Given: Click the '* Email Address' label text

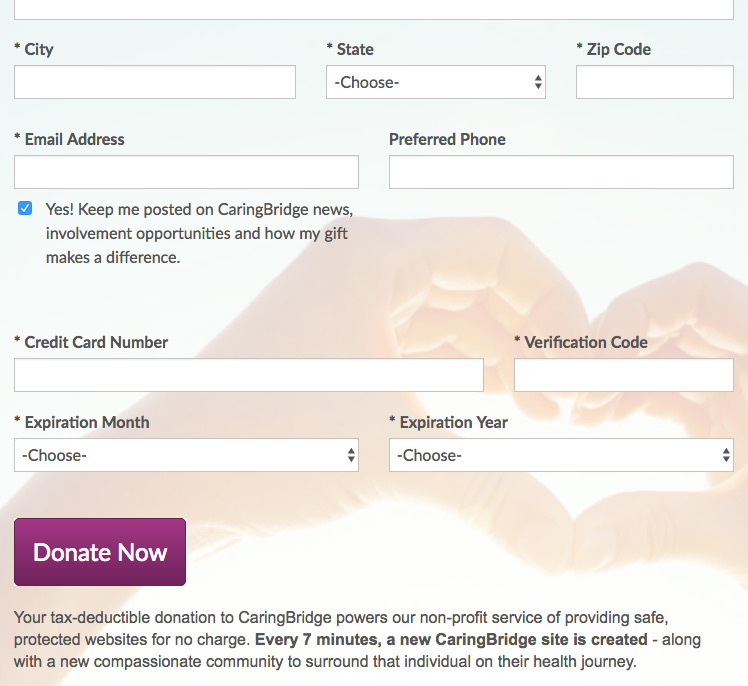Looking at the screenshot, I should pyautogui.click(x=70, y=139).
